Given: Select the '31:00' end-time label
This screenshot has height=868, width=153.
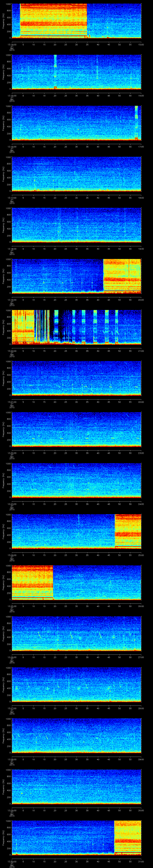Looking at the screenshot, I should pos(141,861).
